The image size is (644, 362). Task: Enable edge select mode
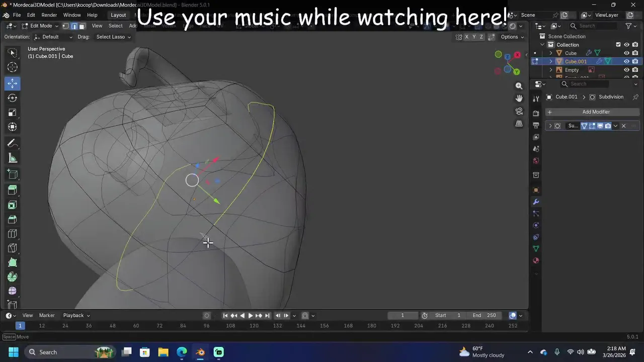coord(74,26)
